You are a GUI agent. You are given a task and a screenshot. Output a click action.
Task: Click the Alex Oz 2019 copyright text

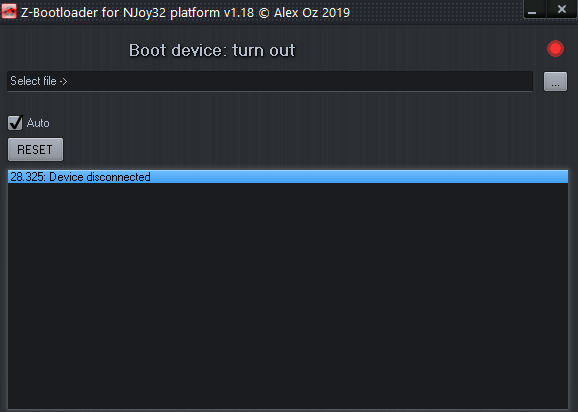click(312, 13)
